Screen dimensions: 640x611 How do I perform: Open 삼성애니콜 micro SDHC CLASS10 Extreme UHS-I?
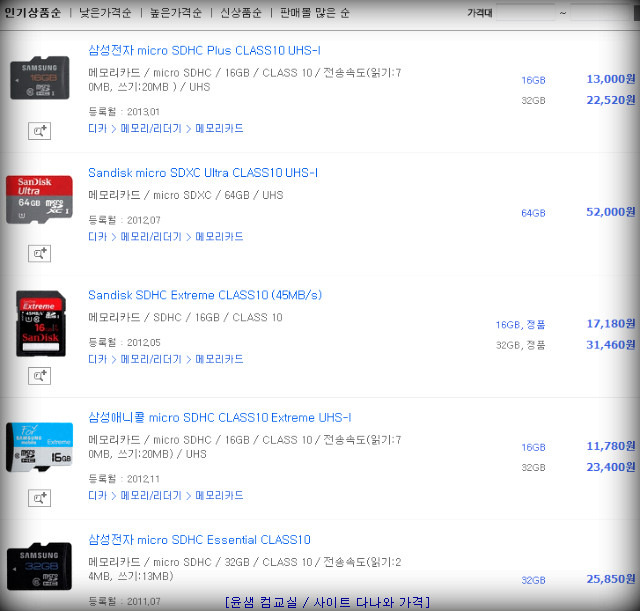point(220,418)
